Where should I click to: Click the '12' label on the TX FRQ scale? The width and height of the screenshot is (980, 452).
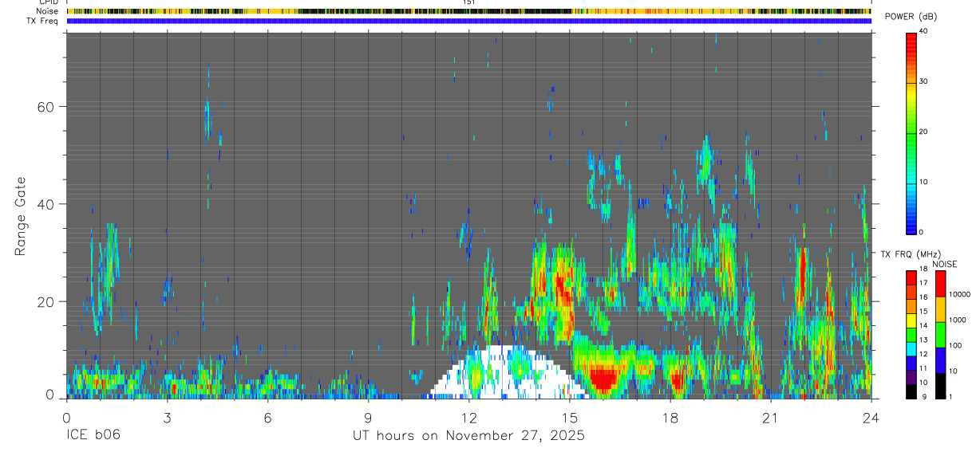tap(923, 354)
